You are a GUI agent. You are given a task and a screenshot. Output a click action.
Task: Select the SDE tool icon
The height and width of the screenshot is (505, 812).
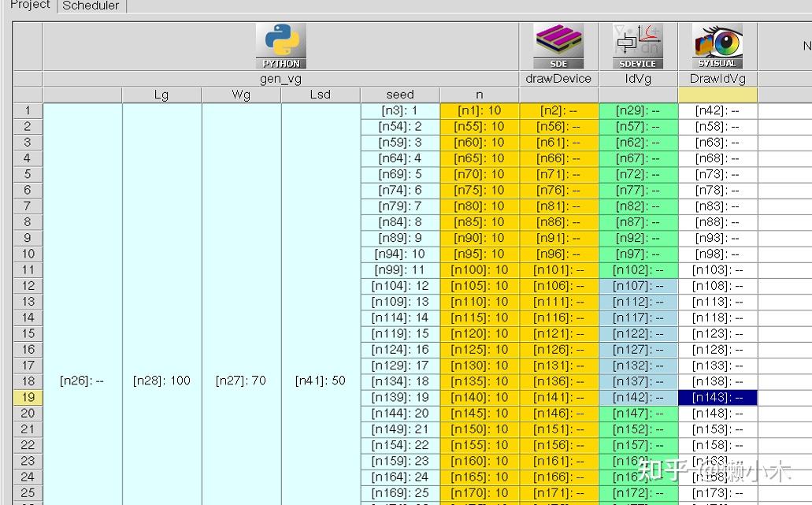click(558, 46)
